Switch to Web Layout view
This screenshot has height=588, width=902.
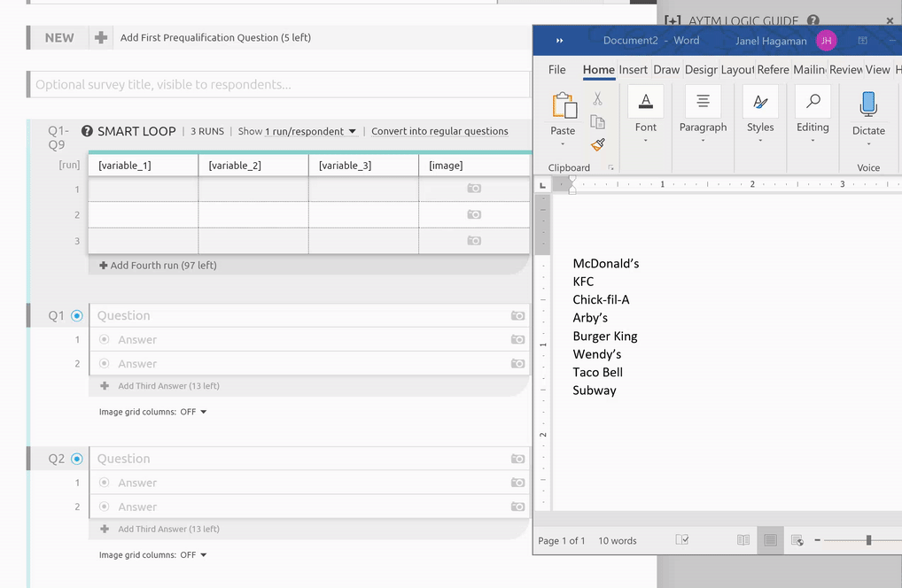tap(797, 540)
